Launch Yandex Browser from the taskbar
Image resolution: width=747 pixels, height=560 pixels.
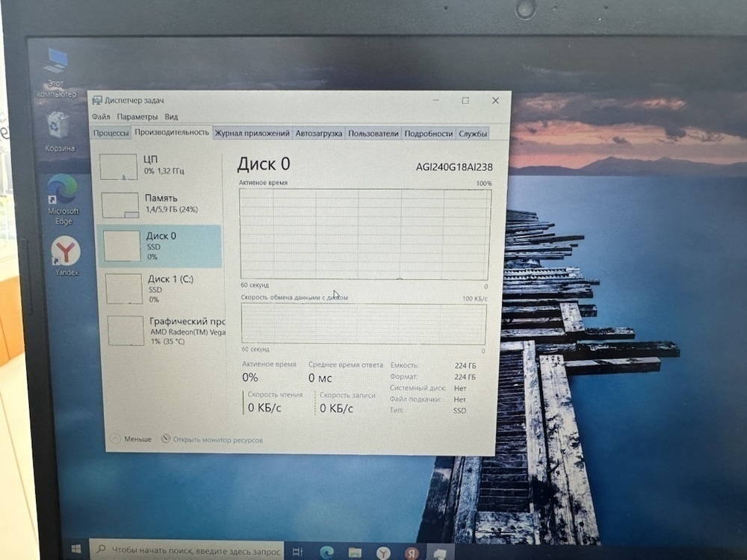pyautogui.click(x=383, y=553)
